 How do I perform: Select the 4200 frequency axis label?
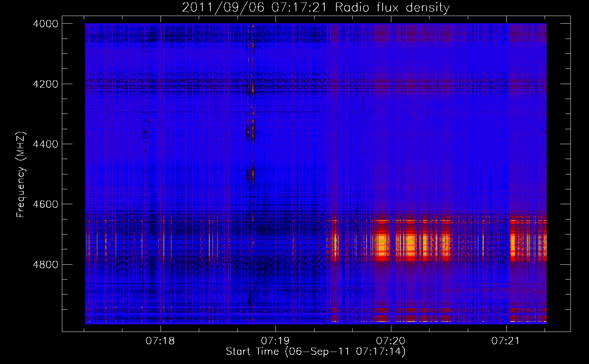click(46, 84)
